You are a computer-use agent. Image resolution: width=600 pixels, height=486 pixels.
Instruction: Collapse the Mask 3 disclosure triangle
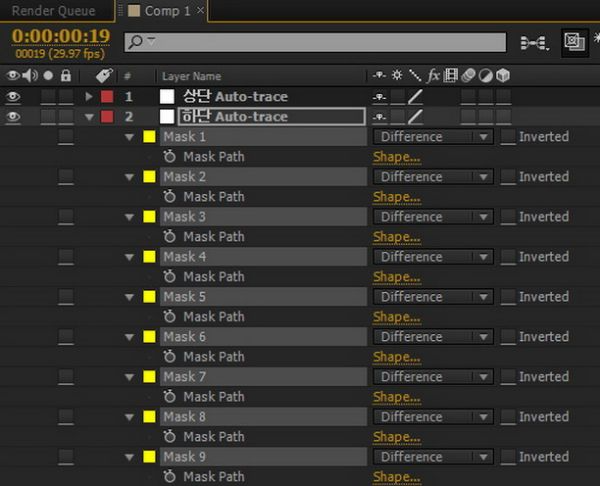[x=129, y=217]
